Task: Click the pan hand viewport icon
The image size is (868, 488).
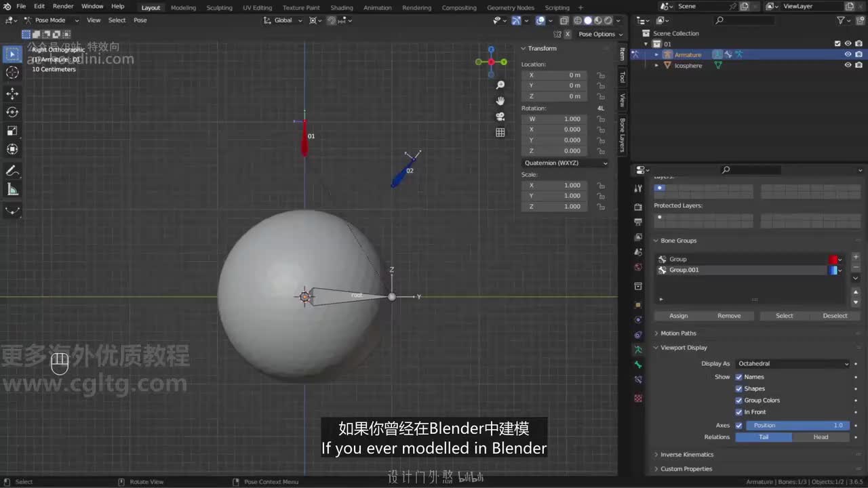Action: click(x=500, y=100)
